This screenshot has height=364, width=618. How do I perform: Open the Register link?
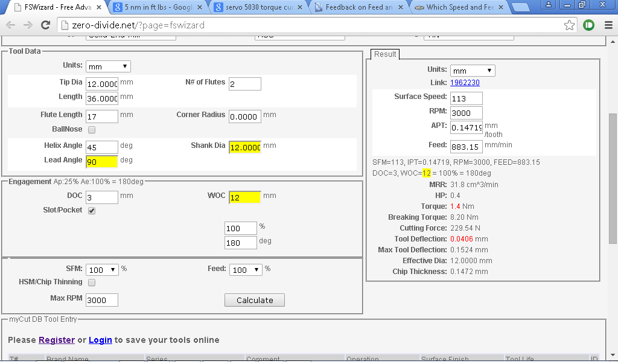(x=57, y=340)
